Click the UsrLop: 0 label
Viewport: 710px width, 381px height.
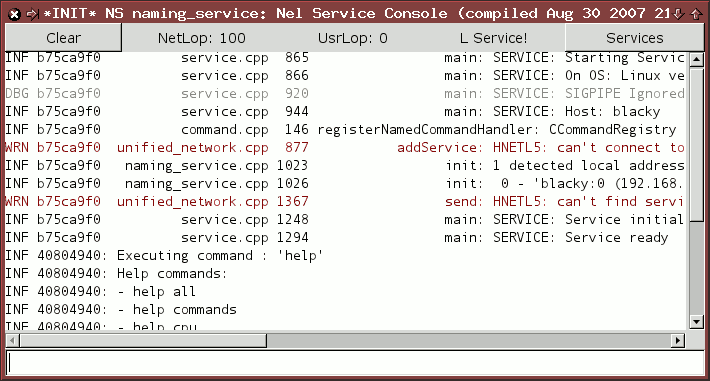[x=352, y=38]
